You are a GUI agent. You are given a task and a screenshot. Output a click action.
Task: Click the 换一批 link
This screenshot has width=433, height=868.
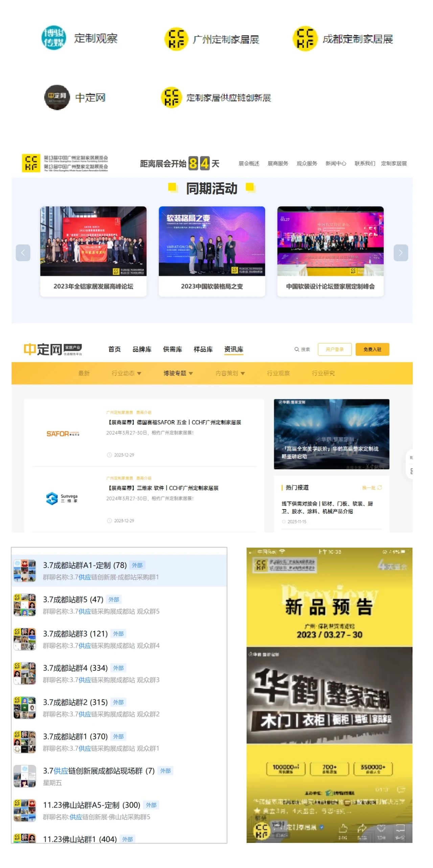click(x=369, y=487)
